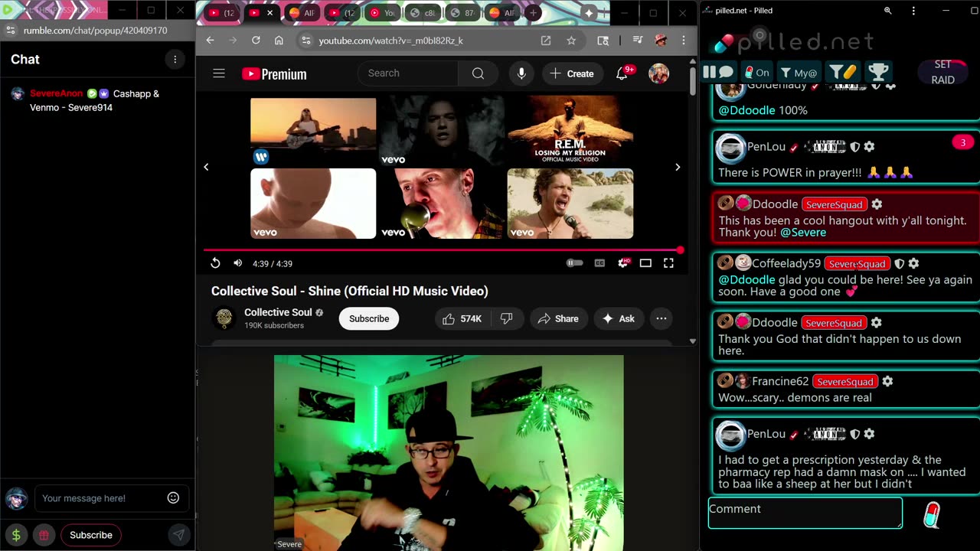Screen dimensions: 980x551
Task: Focus the YouTube Search field
Action: click(x=409, y=73)
